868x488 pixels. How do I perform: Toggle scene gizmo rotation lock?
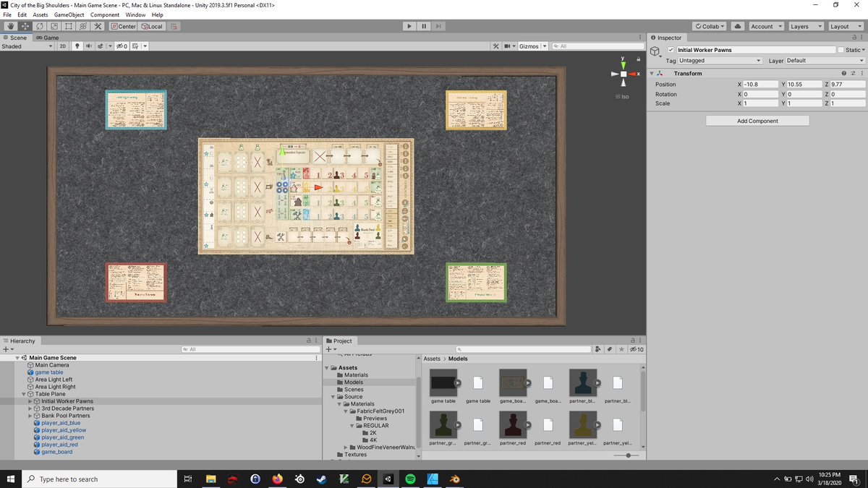639,58
